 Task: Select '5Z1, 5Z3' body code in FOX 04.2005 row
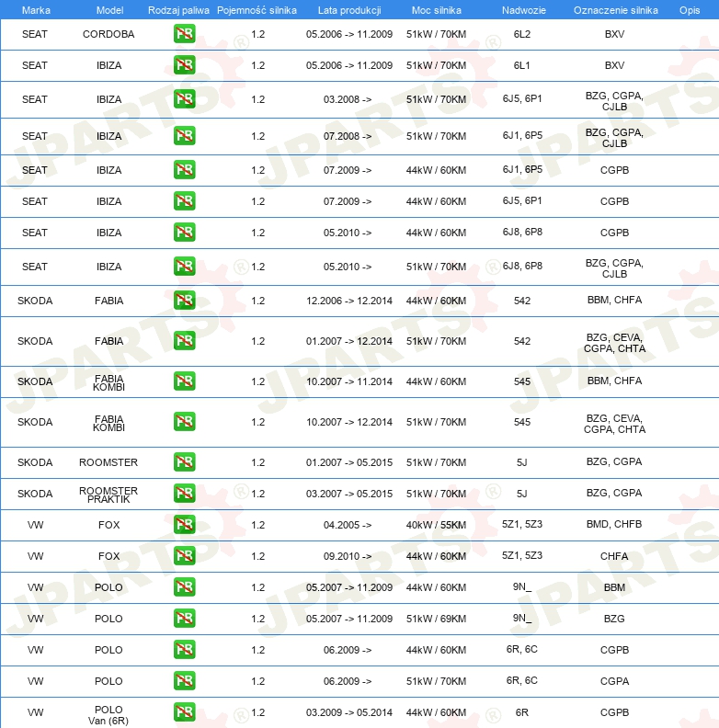click(522, 524)
